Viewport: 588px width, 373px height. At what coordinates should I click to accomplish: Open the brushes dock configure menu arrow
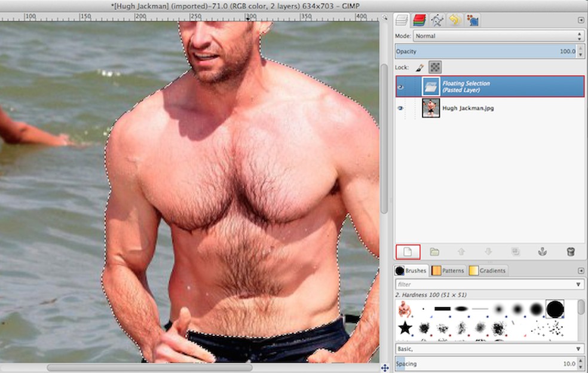pos(580,271)
